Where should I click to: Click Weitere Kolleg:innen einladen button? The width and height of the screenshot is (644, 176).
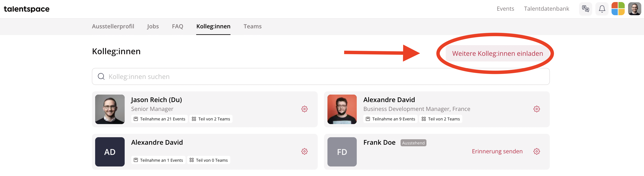point(497,54)
